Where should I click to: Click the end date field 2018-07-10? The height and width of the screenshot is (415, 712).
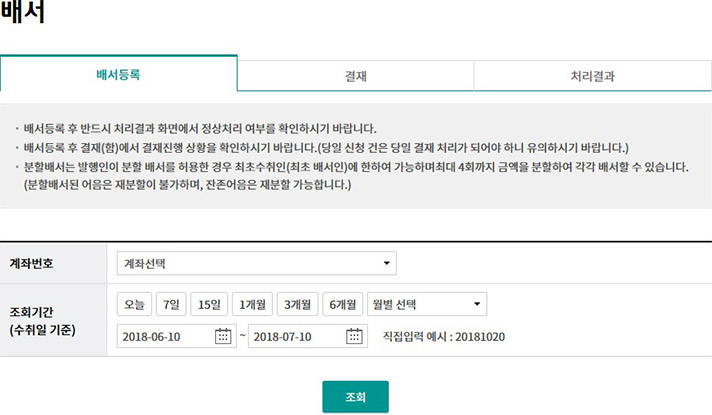tap(296, 336)
